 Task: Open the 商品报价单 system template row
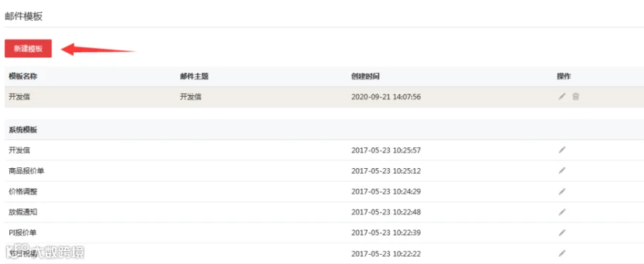coord(324,171)
